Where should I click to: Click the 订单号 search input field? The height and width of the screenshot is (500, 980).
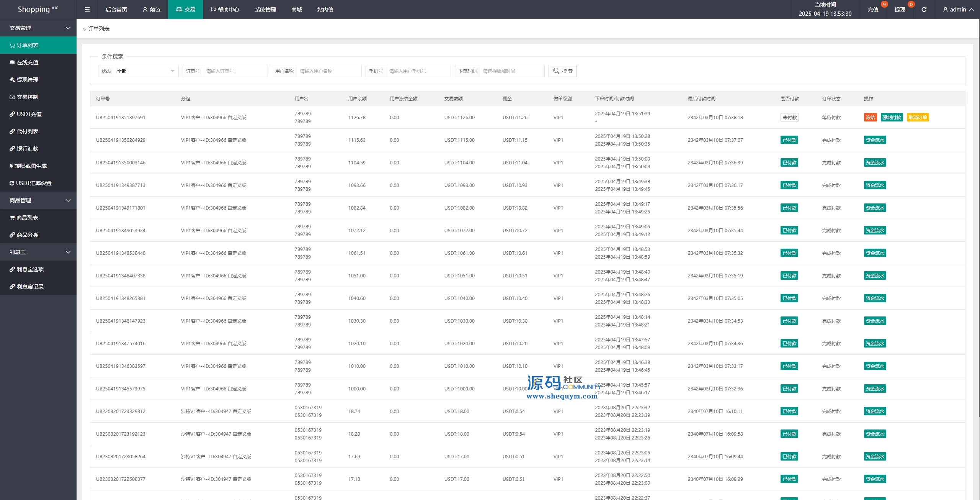tap(235, 71)
